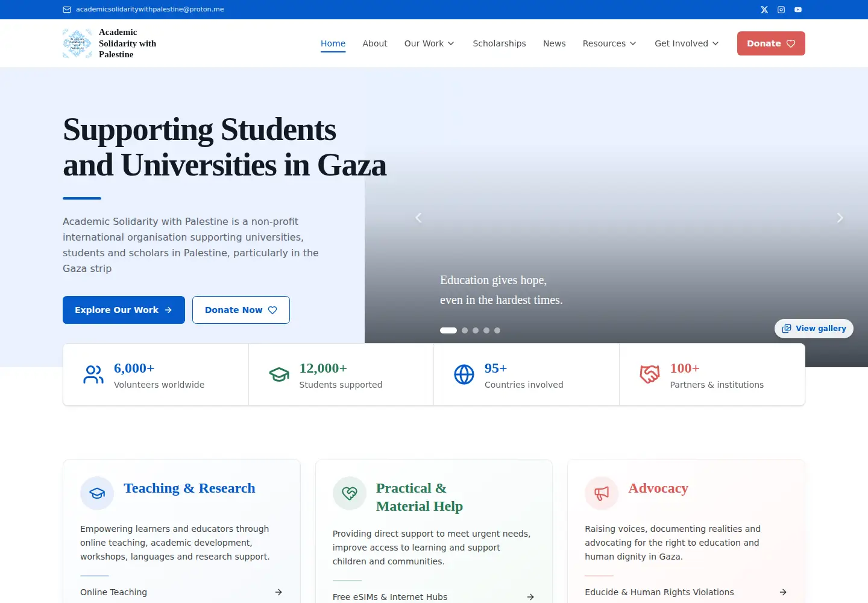Open the News page
868x603 pixels.
(x=554, y=43)
